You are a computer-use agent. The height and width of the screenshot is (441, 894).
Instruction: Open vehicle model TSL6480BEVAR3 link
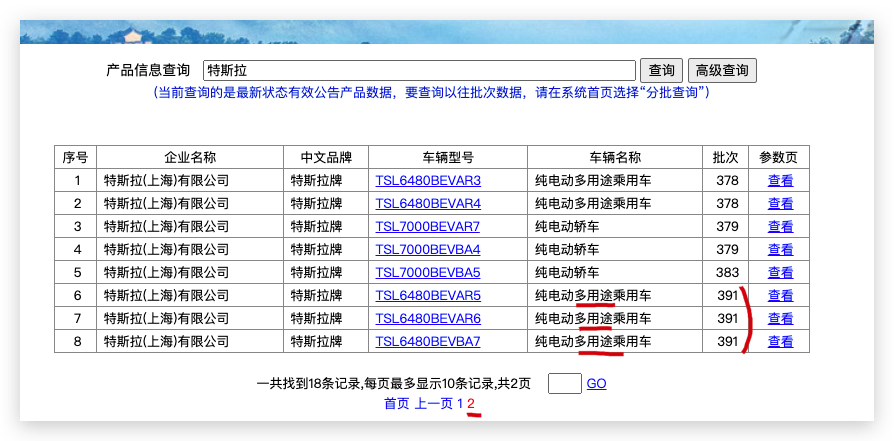coord(428,181)
